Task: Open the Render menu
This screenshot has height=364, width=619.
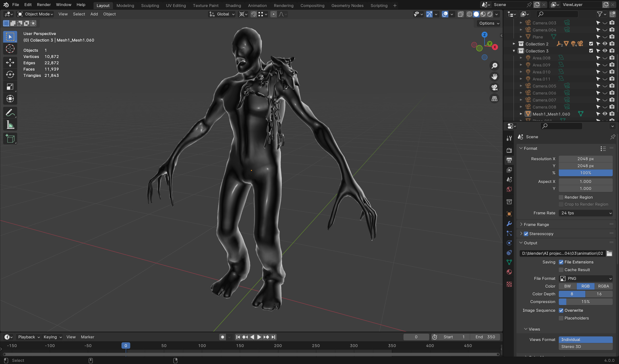Action: coord(44,5)
